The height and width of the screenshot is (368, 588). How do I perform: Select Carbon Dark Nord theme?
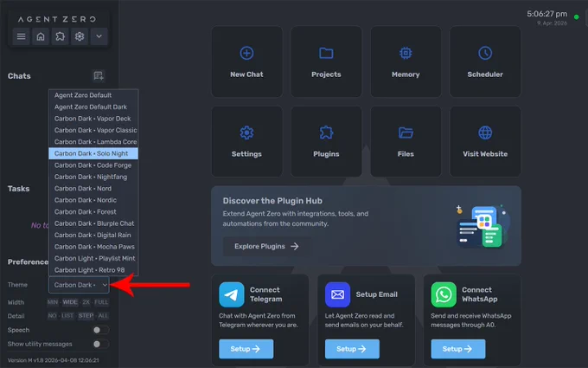coord(93,189)
